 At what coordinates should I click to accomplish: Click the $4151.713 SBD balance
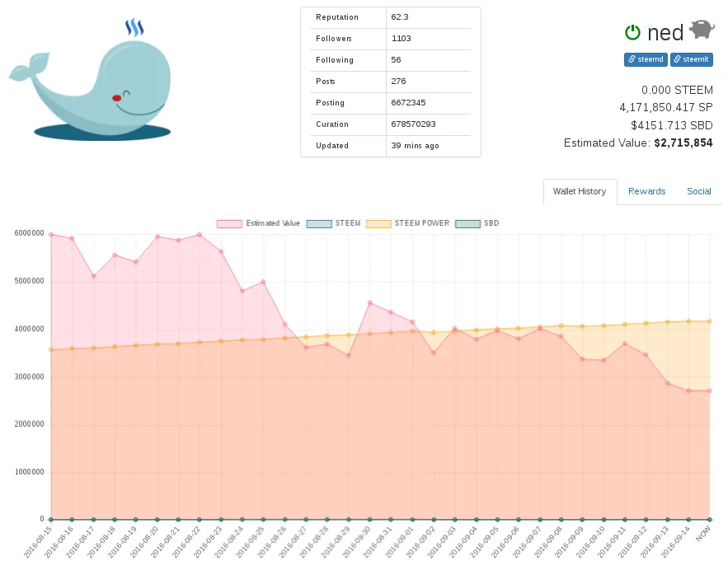coord(672,125)
